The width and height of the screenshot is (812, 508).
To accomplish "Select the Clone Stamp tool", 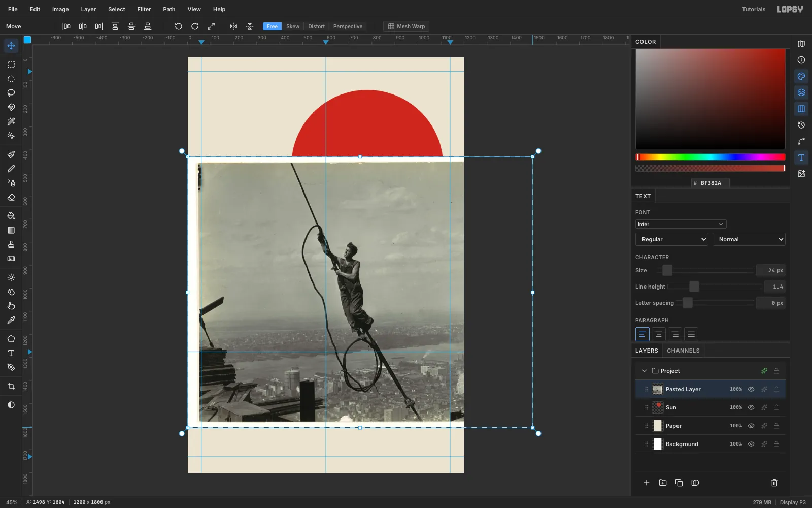I will click(11, 244).
